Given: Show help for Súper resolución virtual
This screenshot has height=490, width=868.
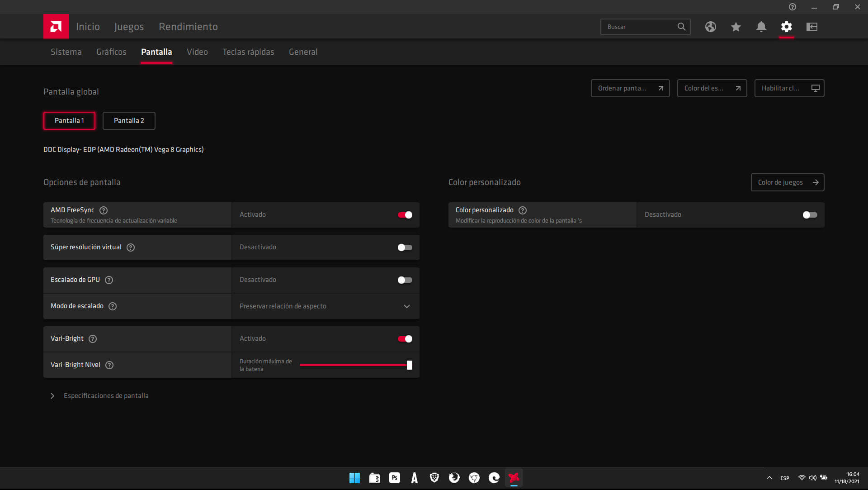Looking at the screenshot, I should [x=131, y=247].
